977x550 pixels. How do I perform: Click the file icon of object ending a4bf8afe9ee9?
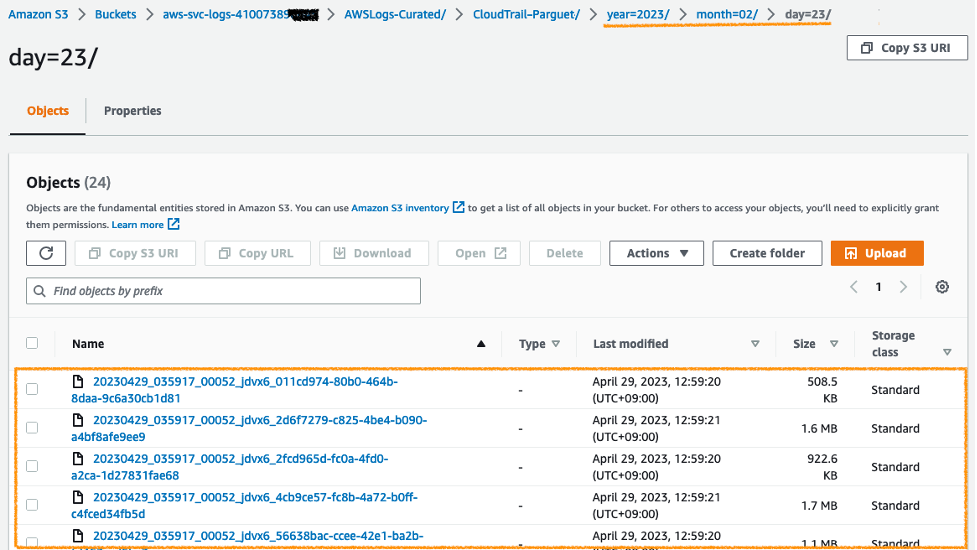(x=78, y=420)
